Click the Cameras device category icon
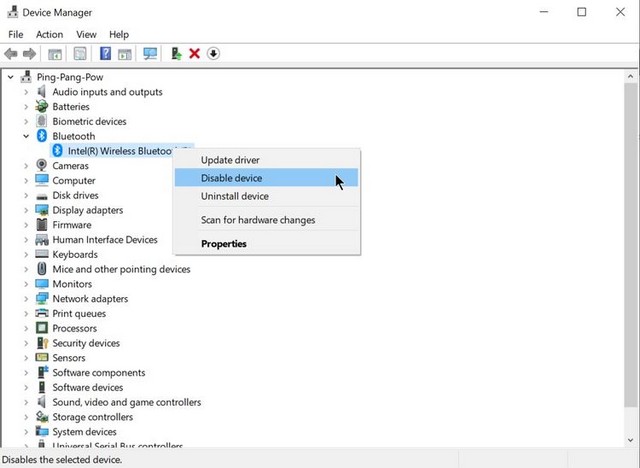 pos(42,166)
